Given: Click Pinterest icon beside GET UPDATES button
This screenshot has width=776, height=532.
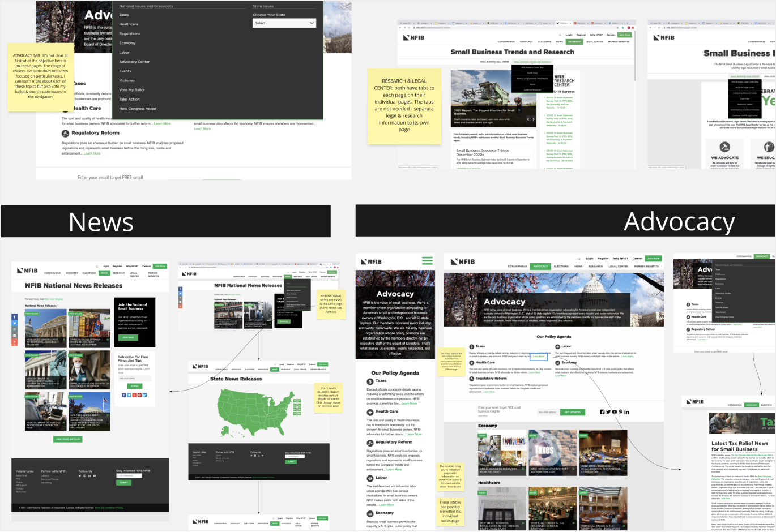Looking at the screenshot, I should (620, 412).
